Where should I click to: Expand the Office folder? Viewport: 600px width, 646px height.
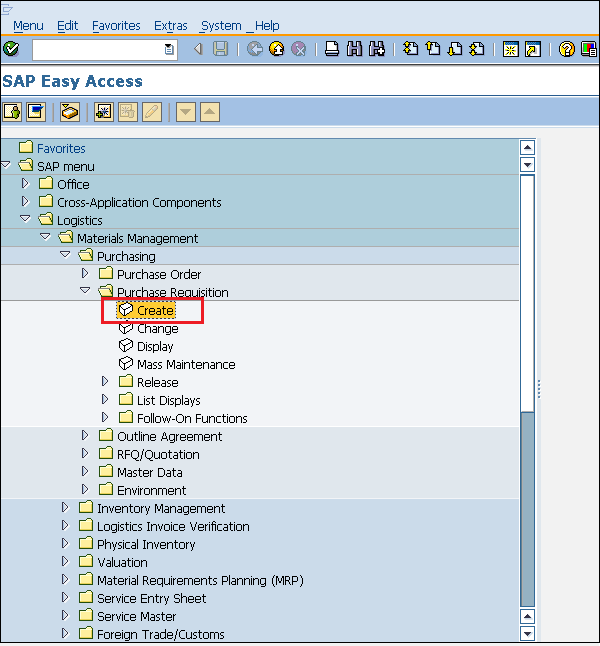25,183
